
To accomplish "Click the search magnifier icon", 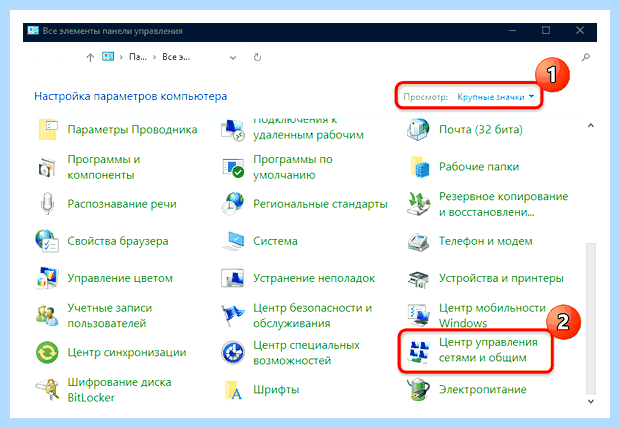I will pos(586,57).
